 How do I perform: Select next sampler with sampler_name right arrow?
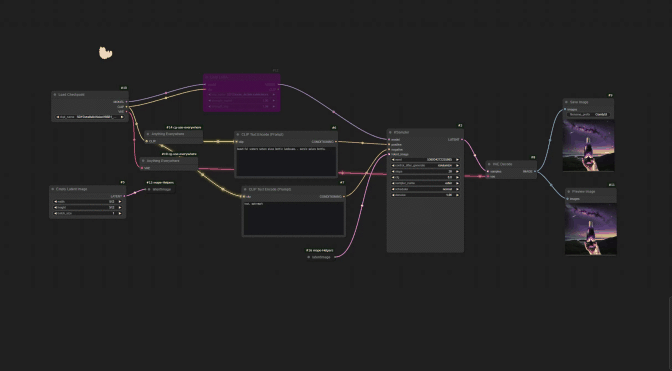pyautogui.click(x=457, y=183)
